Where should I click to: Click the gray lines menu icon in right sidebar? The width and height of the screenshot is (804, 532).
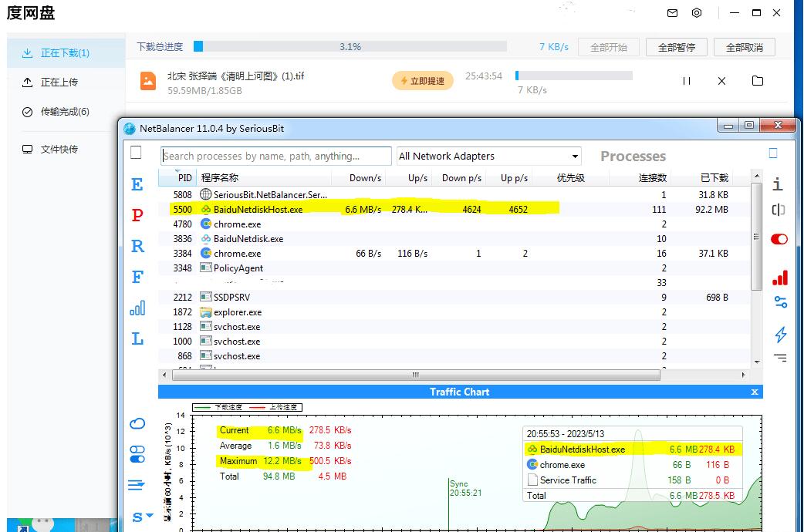(x=780, y=358)
